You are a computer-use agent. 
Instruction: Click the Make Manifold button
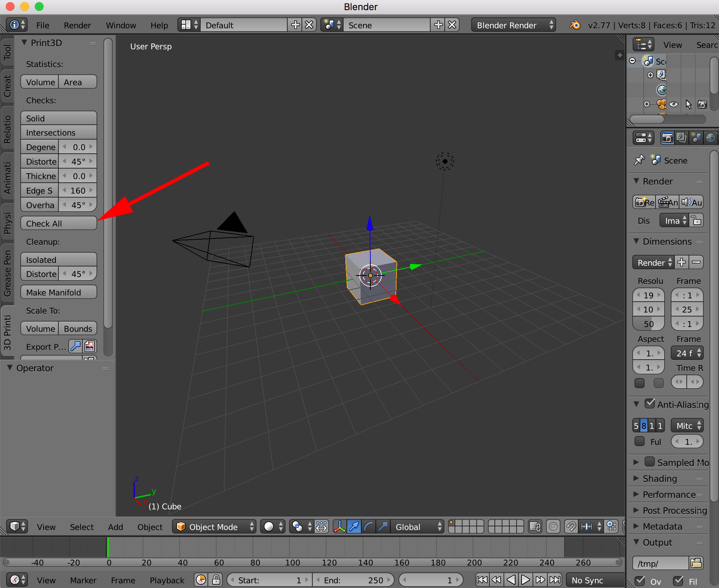pyautogui.click(x=58, y=292)
